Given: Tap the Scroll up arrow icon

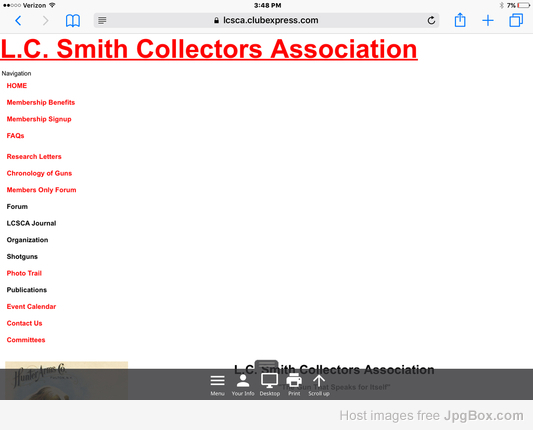Looking at the screenshot, I should 319,385.
